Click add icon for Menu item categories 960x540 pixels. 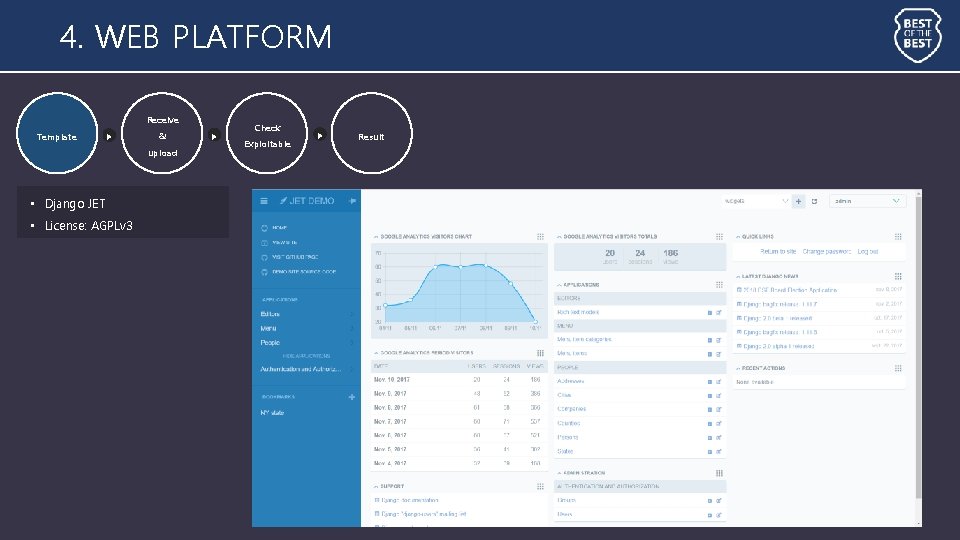(710, 340)
